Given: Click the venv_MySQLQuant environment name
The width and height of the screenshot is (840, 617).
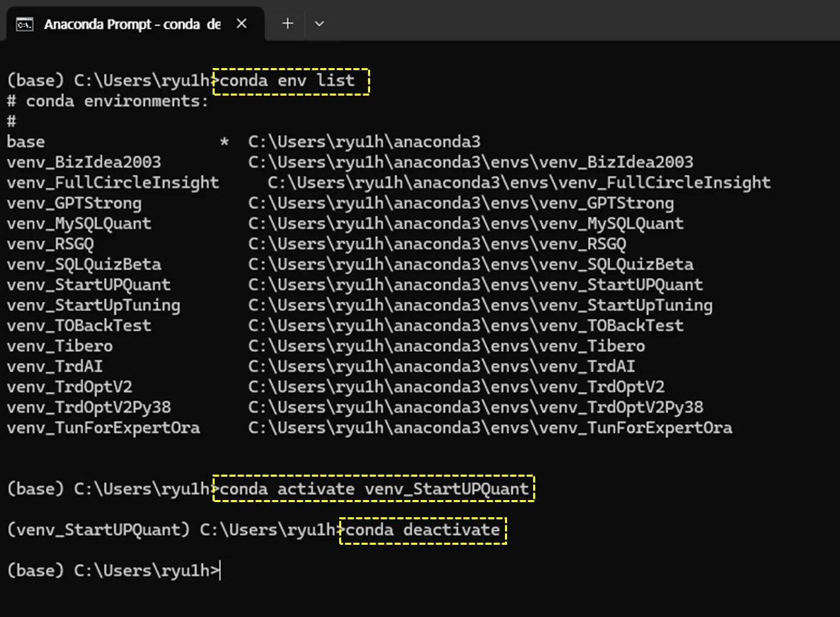Looking at the screenshot, I should click(x=79, y=224).
